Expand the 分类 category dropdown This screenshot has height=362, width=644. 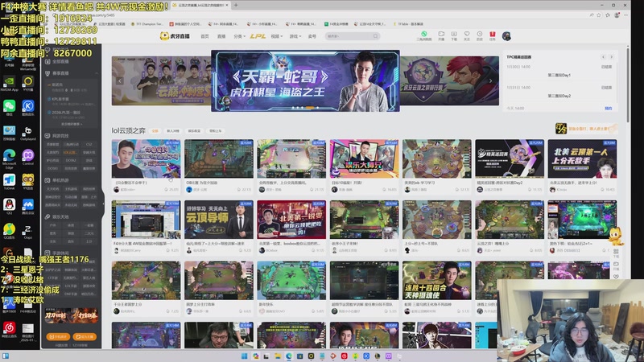239,36
